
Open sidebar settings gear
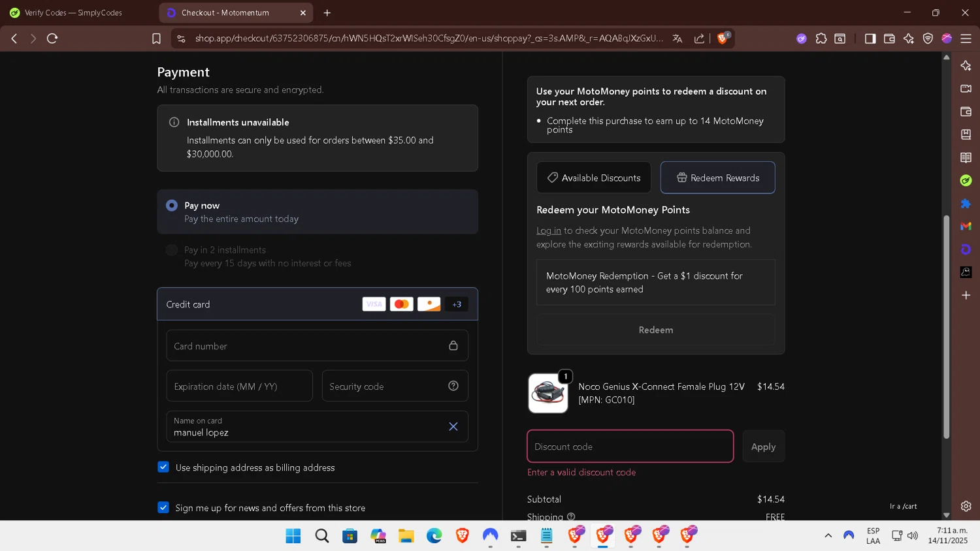pyautogui.click(x=966, y=506)
